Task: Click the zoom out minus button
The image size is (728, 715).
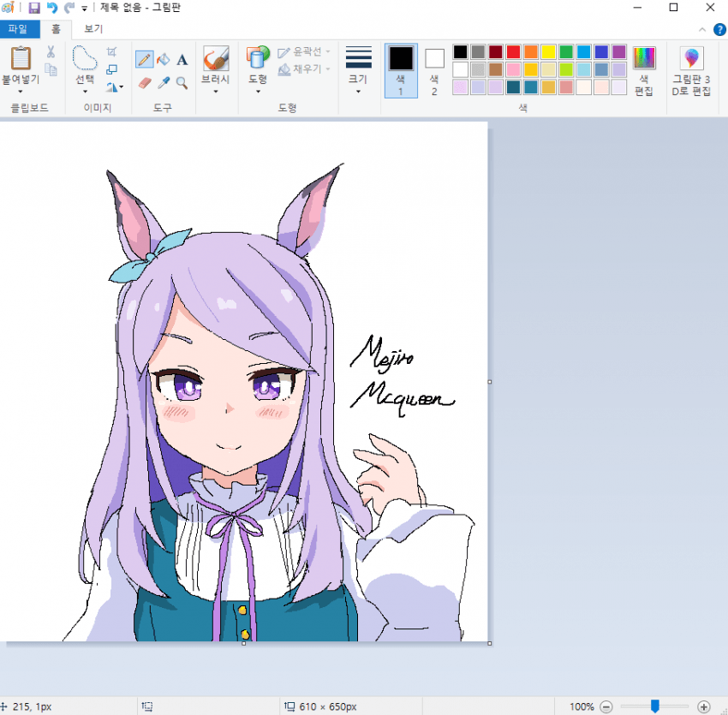Action: (x=606, y=706)
